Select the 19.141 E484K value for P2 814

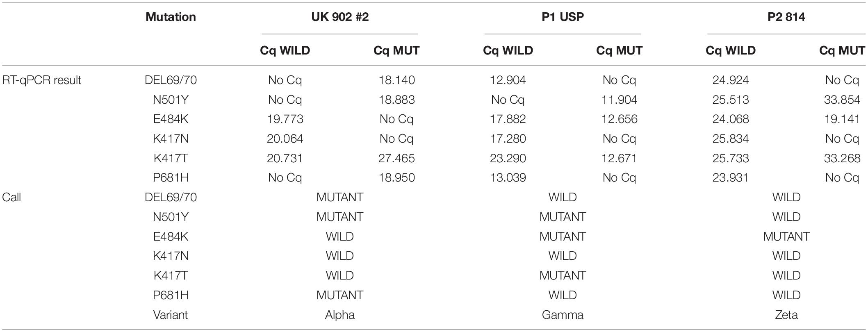pyautogui.click(x=842, y=119)
